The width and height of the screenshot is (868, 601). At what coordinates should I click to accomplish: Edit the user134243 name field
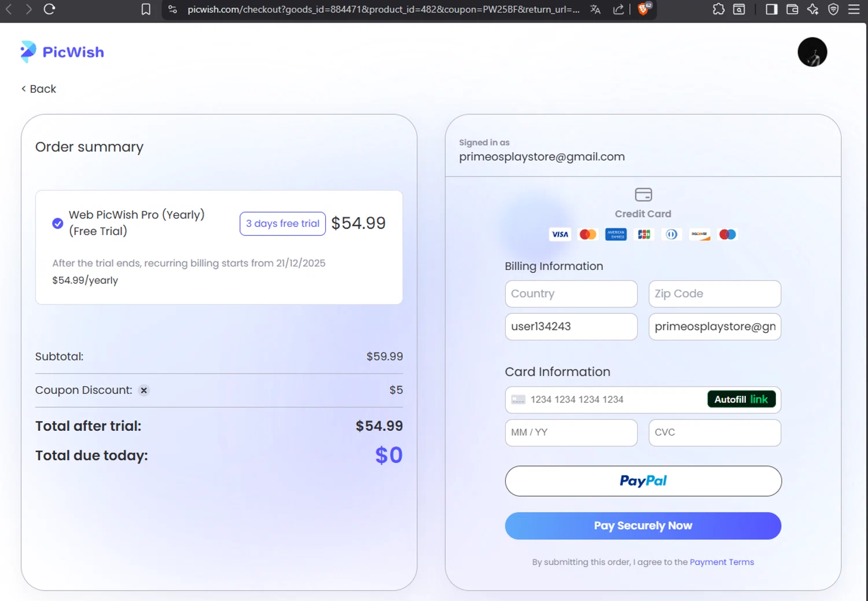coord(571,327)
